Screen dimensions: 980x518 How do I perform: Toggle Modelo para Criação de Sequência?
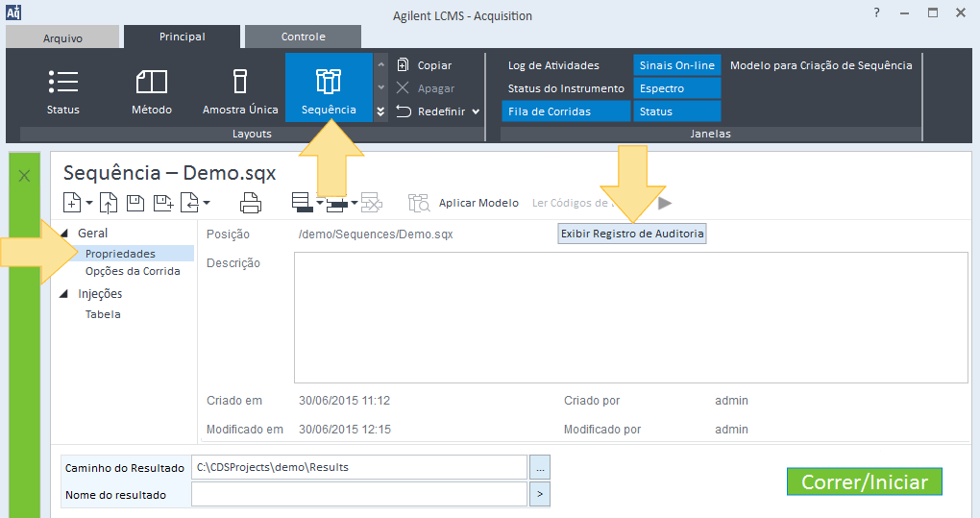coord(821,65)
